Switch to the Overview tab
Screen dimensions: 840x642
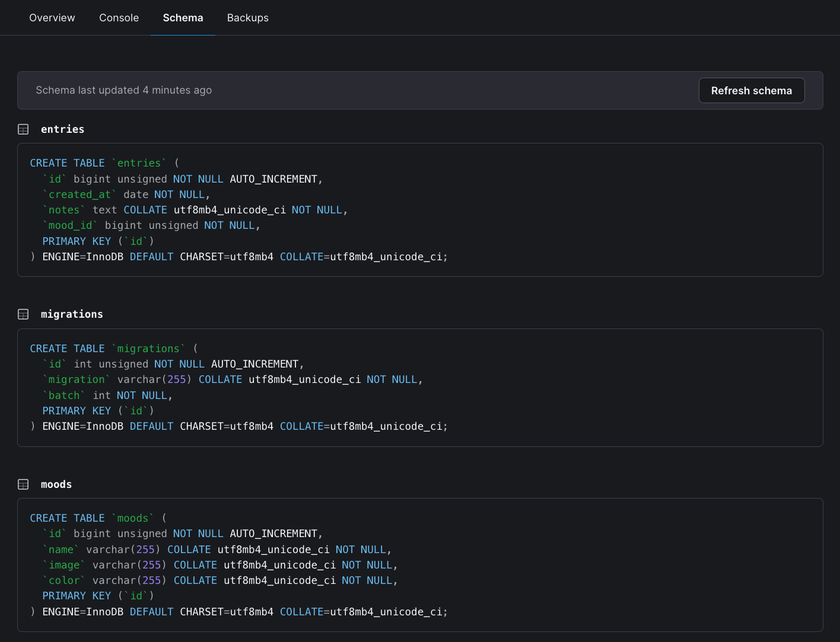[52, 17]
